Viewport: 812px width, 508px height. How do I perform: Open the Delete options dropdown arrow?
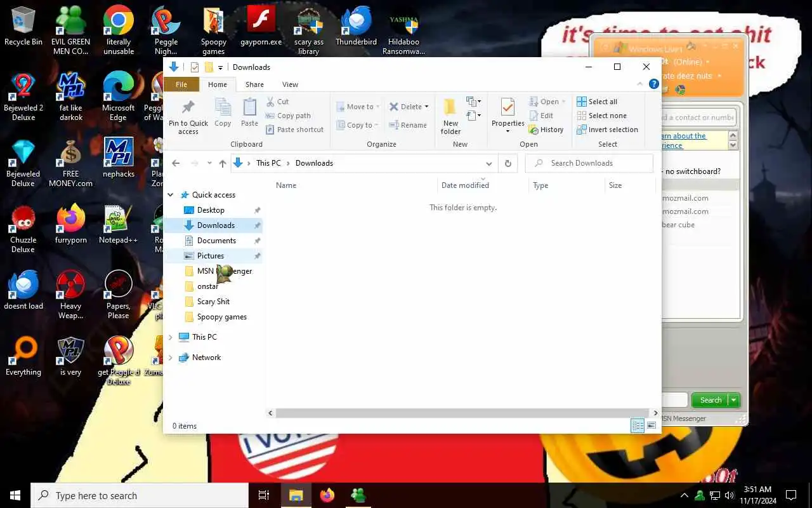coord(427,107)
